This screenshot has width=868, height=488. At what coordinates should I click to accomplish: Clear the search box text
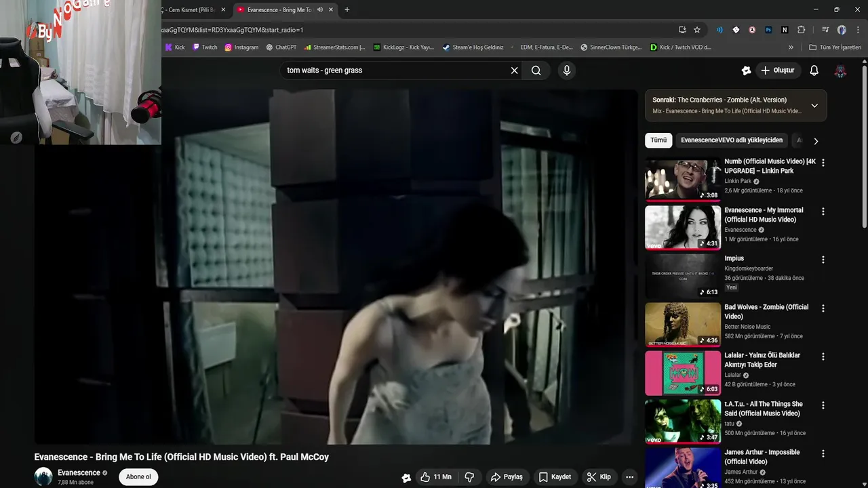point(514,70)
